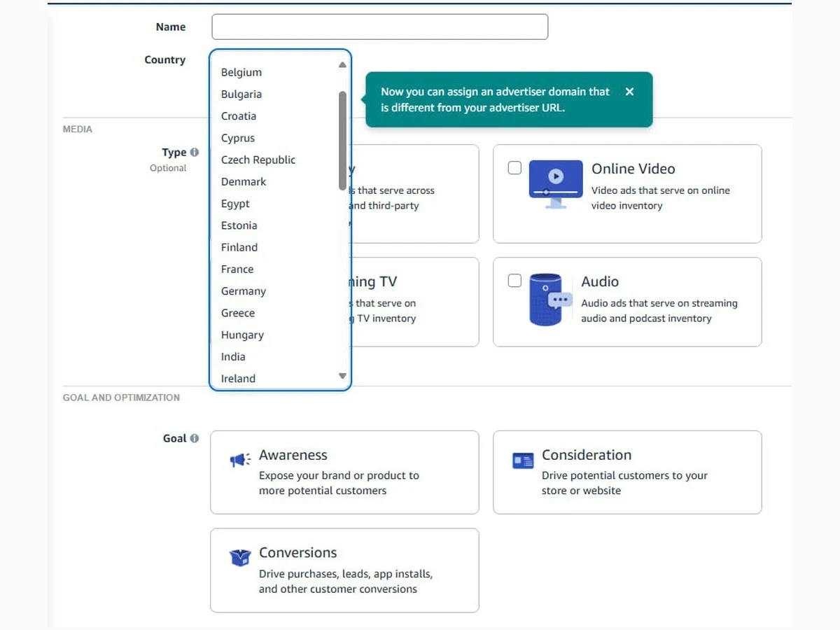Click the country list scroll-down arrow
This screenshot has height=630, width=840.
tap(342, 376)
